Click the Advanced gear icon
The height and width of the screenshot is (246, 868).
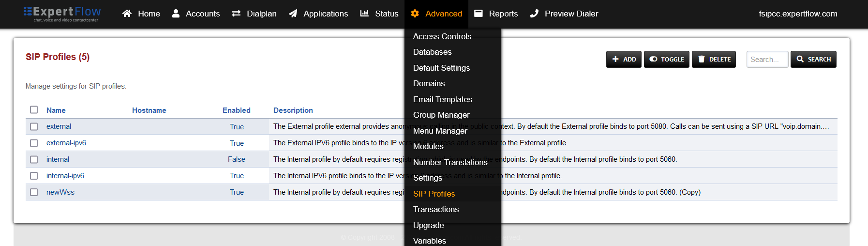point(415,14)
